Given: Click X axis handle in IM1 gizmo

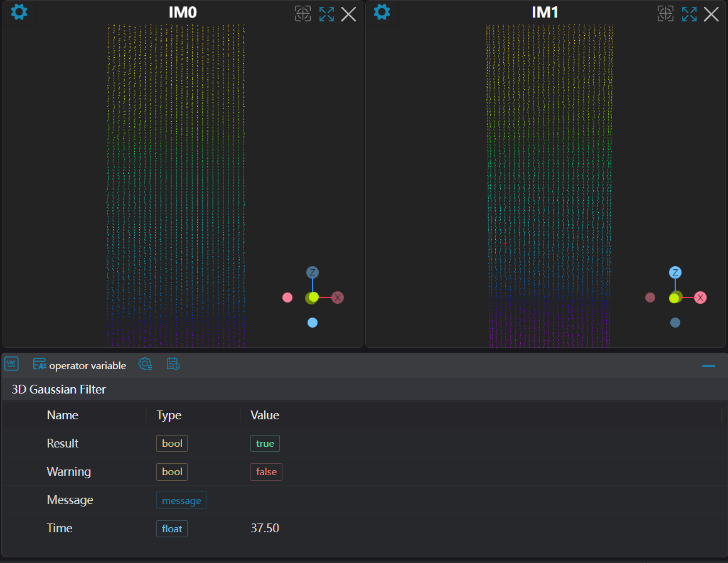Looking at the screenshot, I should tap(700, 298).
